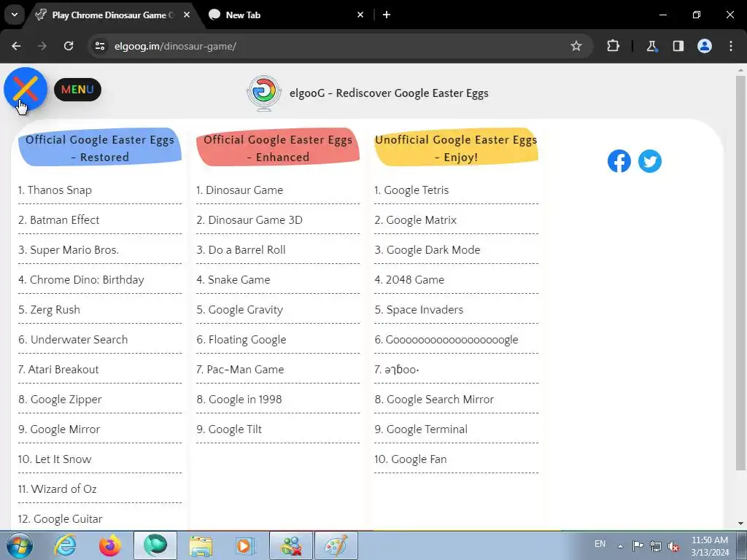This screenshot has width=747, height=560.
Task: Open the file explorer folder in taskbar
Action: tap(201, 545)
